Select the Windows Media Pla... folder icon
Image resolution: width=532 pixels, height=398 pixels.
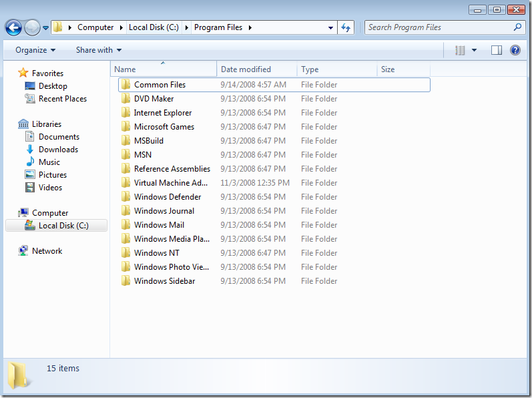[125, 238]
